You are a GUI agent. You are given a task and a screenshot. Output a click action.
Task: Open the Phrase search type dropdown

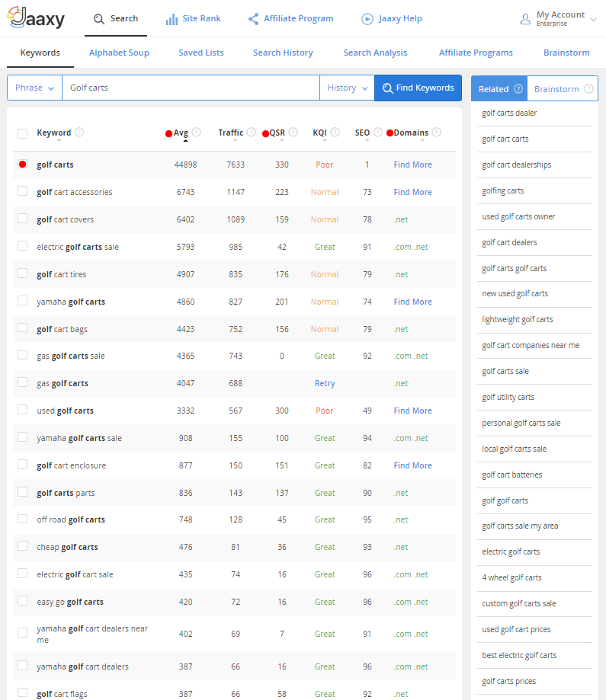coord(34,88)
